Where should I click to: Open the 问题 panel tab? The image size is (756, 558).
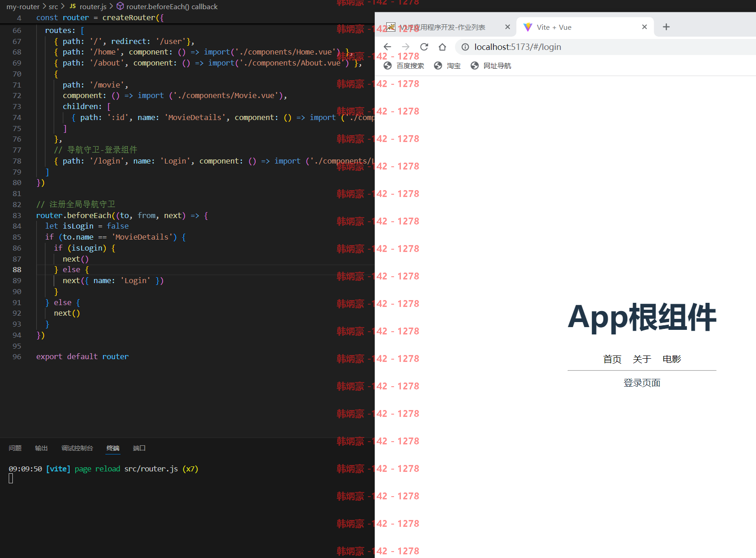tap(15, 448)
